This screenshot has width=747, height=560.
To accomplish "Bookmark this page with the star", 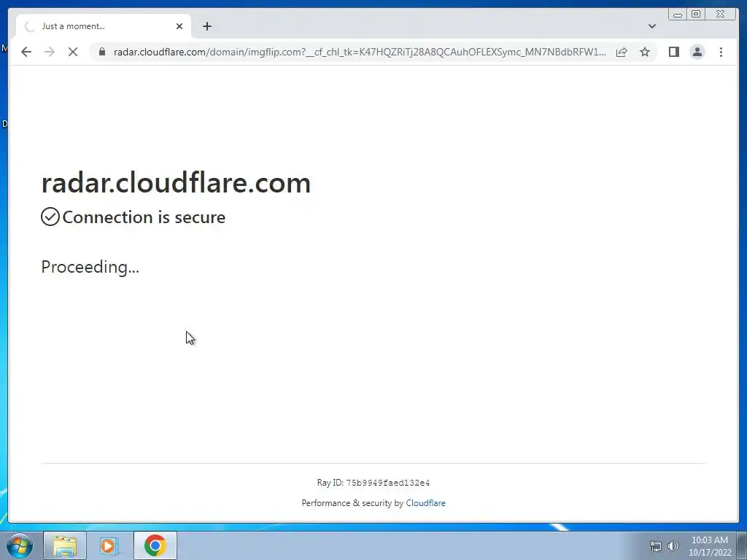I will coord(645,52).
